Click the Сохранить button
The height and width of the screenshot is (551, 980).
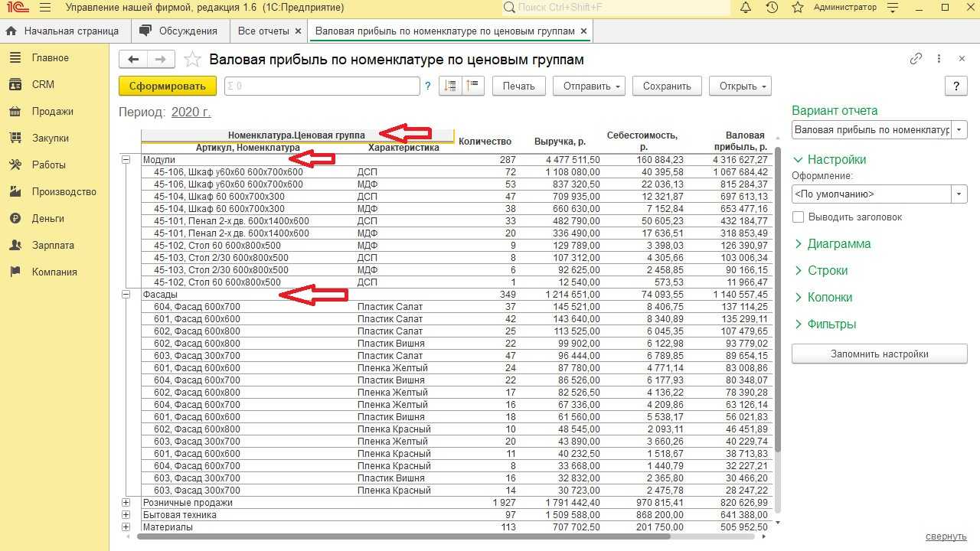point(667,86)
